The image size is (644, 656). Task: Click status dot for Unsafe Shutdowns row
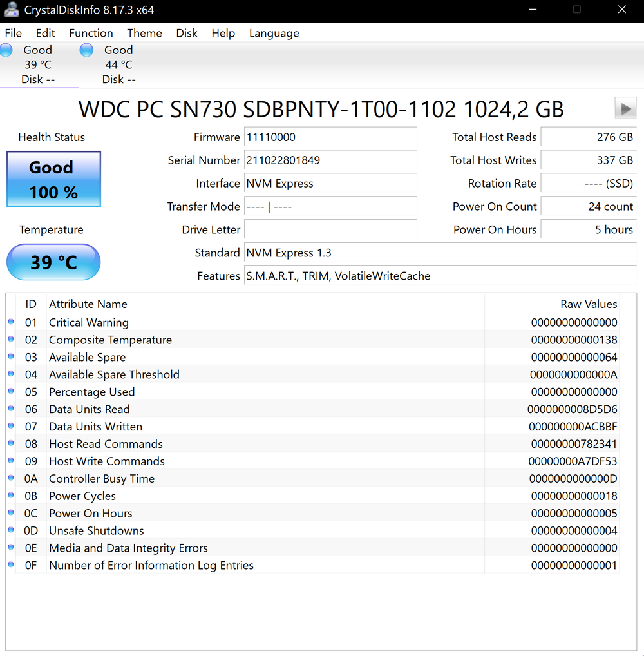11,530
